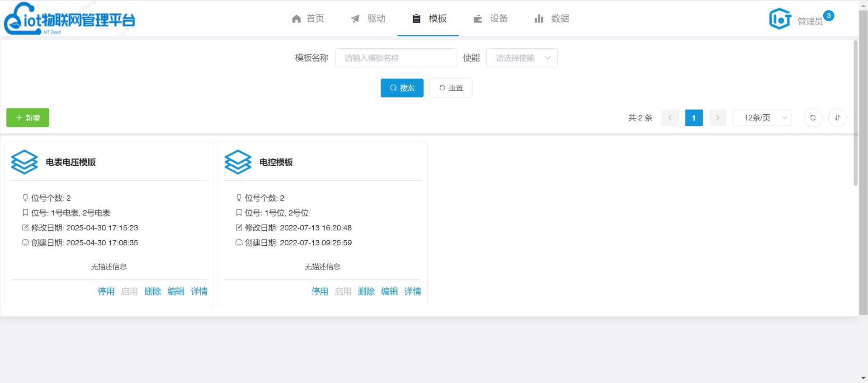Click the notification badge showing 3
The width and height of the screenshot is (868, 383).
[x=829, y=15]
